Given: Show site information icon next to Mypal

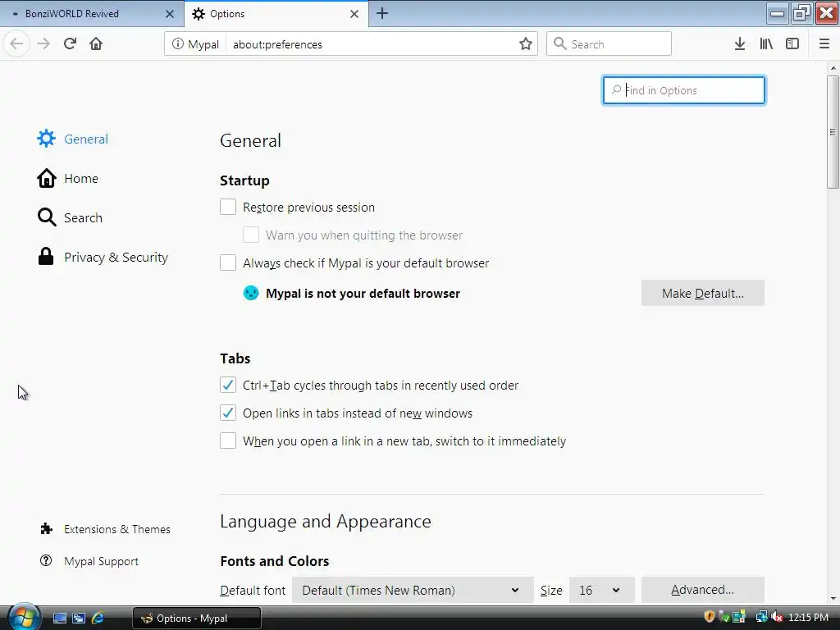Looking at the screenshot, I should click(177, 44).
